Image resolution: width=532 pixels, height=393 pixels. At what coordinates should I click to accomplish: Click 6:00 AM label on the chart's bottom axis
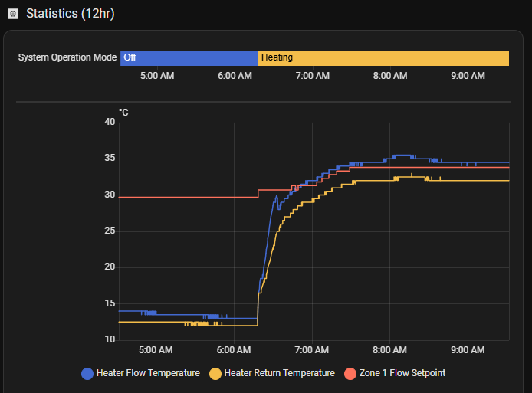coord(234,350)
